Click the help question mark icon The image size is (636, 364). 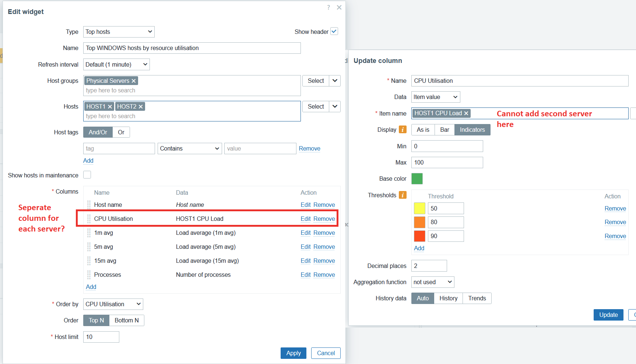point(328,7)
